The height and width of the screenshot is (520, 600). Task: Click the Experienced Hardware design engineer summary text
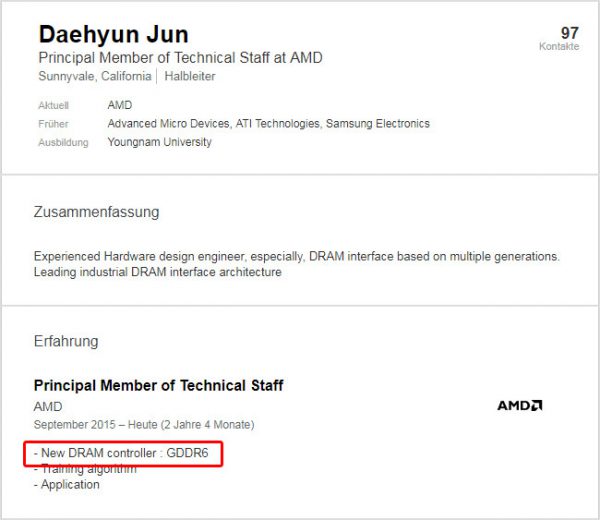pyautogui.click(x=297, y=264)
